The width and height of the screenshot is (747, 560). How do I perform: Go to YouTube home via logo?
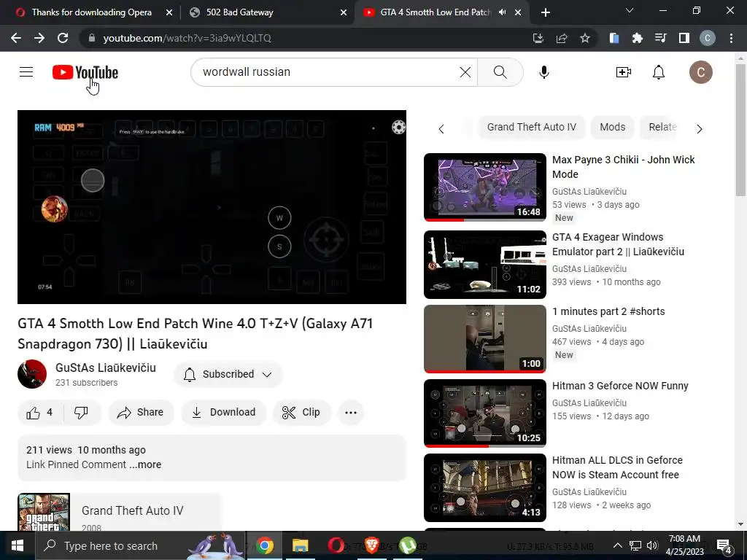[85, 72]
